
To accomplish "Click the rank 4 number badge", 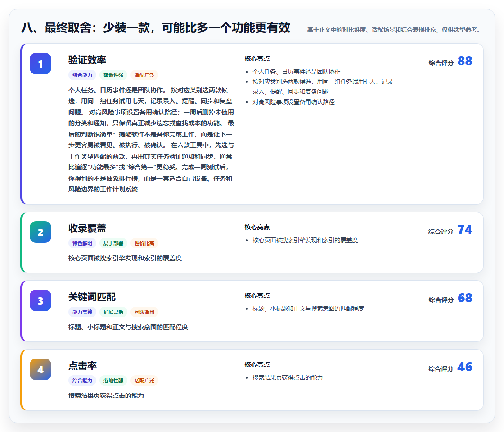I will [x=40, y=369].
